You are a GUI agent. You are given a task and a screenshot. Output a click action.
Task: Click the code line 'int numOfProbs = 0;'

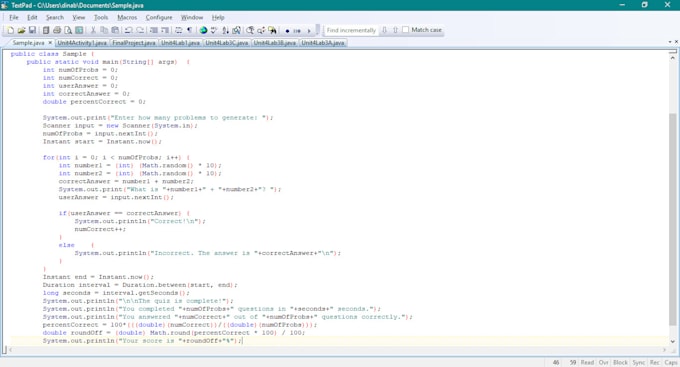pyautogui.click(x=80, y=70)
